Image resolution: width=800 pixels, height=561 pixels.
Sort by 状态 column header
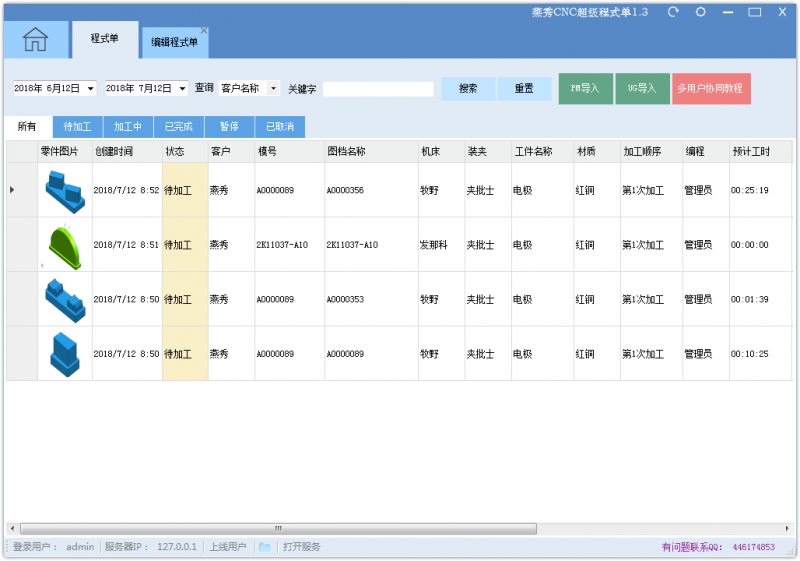185,151
